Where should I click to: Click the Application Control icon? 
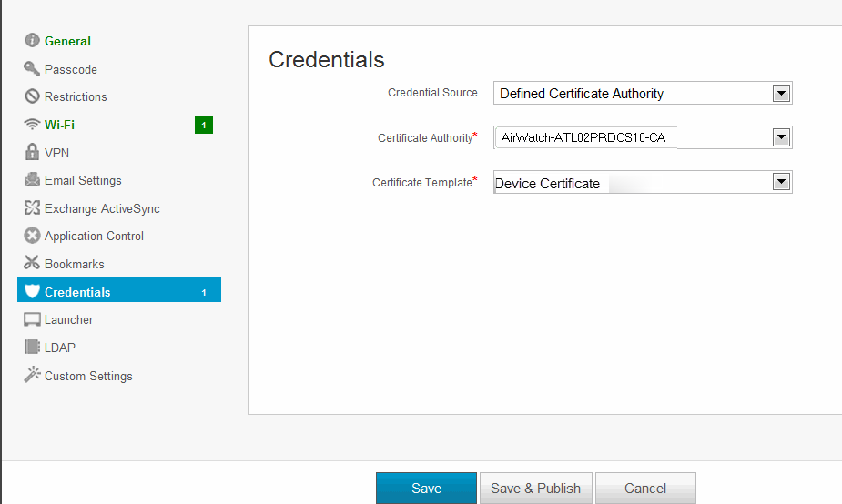click(32, 236)
